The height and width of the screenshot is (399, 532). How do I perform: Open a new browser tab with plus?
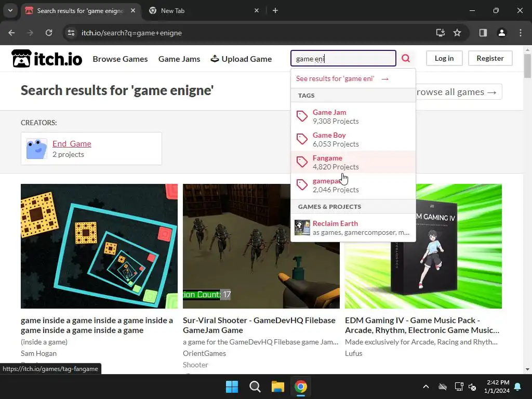click(275, 10)
